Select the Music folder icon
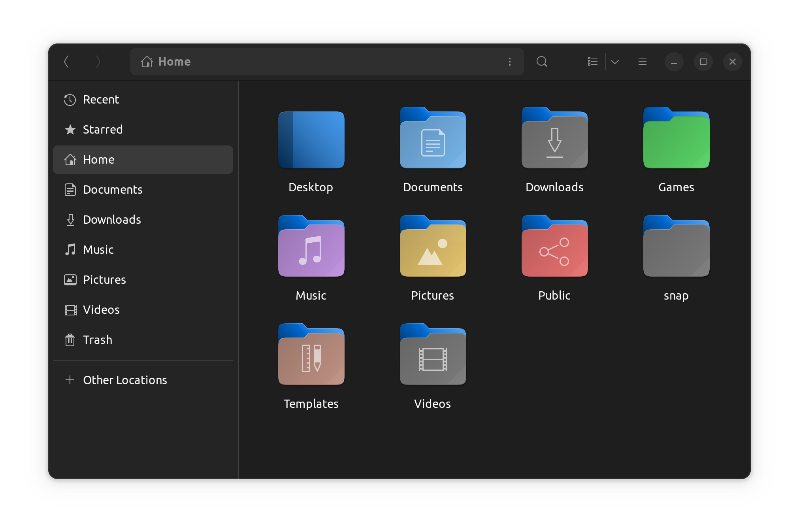The image size is (799, 532). [x=311, y=247]
